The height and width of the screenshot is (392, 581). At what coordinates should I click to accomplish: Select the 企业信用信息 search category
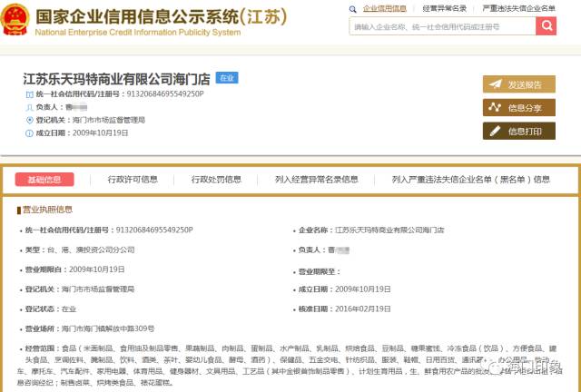pos(385,8)
